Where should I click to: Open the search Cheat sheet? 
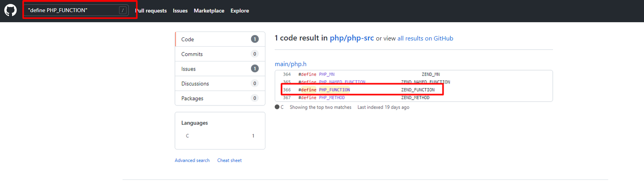click(x=229, y=160)
